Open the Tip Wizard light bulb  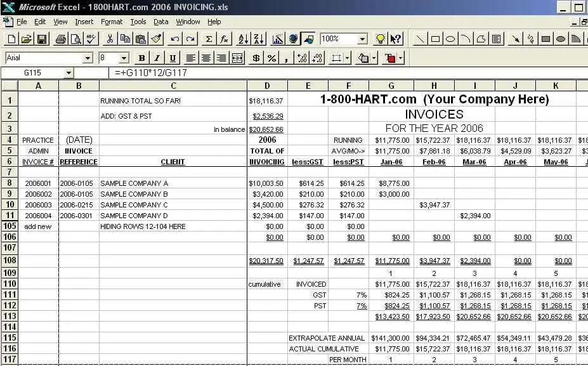click(381, 39)
